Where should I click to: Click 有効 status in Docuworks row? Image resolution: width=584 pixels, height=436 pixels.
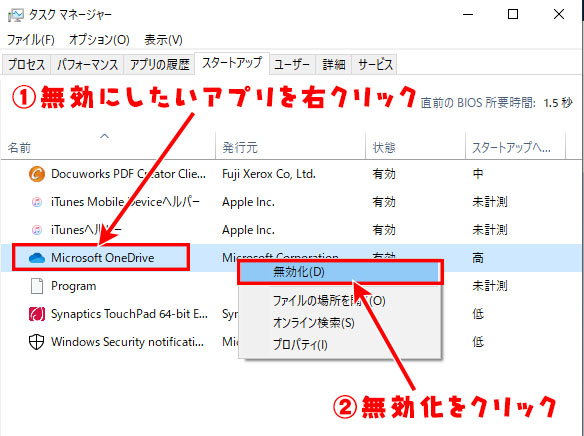[x=384, y=174]
